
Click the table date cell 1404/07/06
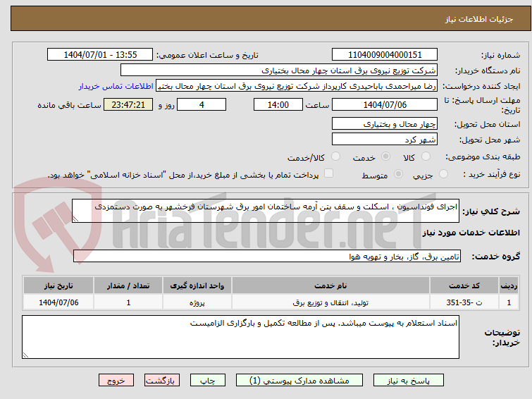(58, 302)
